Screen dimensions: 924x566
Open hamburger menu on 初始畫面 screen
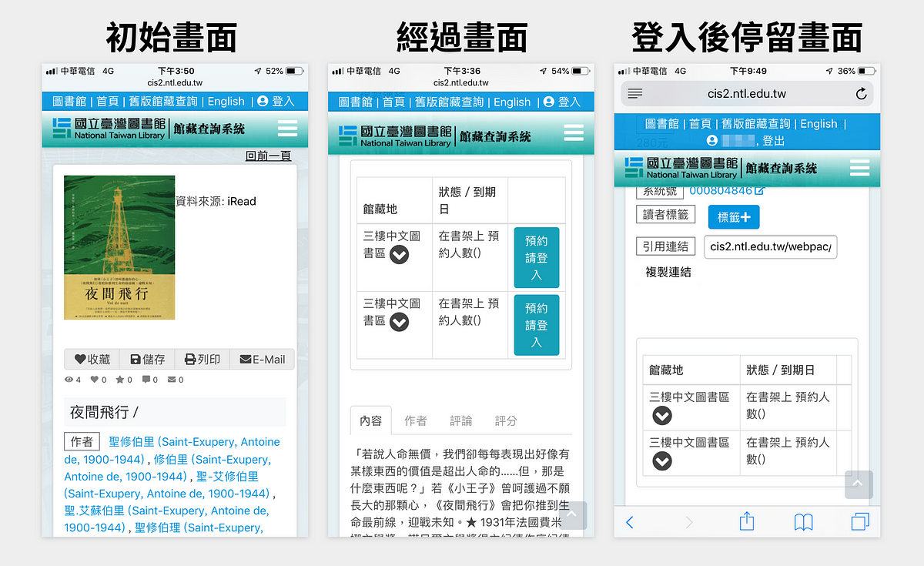tap(287, 129)
